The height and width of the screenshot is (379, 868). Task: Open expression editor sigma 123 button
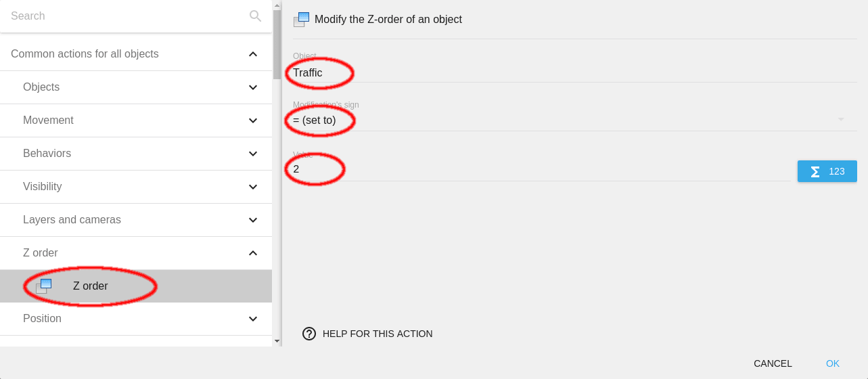coord(827,171)
